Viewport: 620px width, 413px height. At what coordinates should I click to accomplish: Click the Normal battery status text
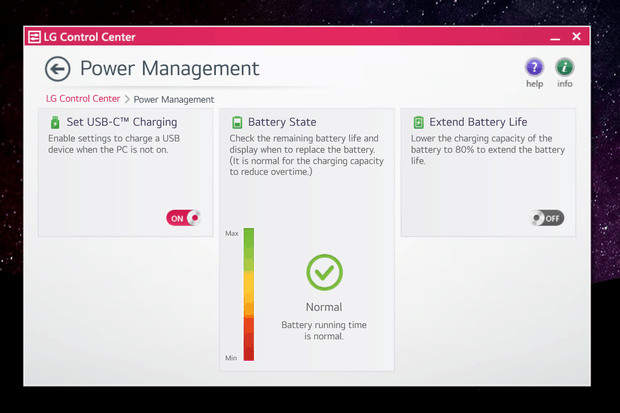coord(324,307)
